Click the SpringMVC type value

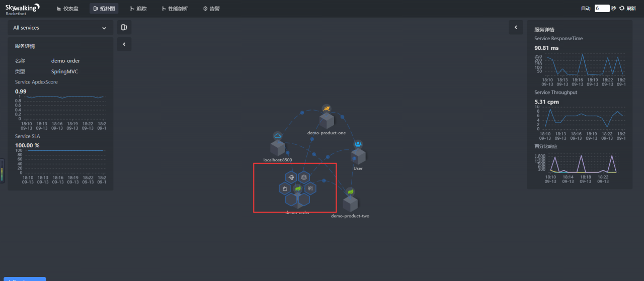pos(64,71)
